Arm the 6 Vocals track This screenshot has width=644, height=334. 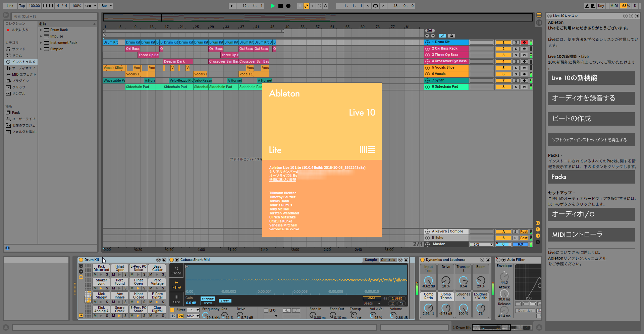[524, 74]
